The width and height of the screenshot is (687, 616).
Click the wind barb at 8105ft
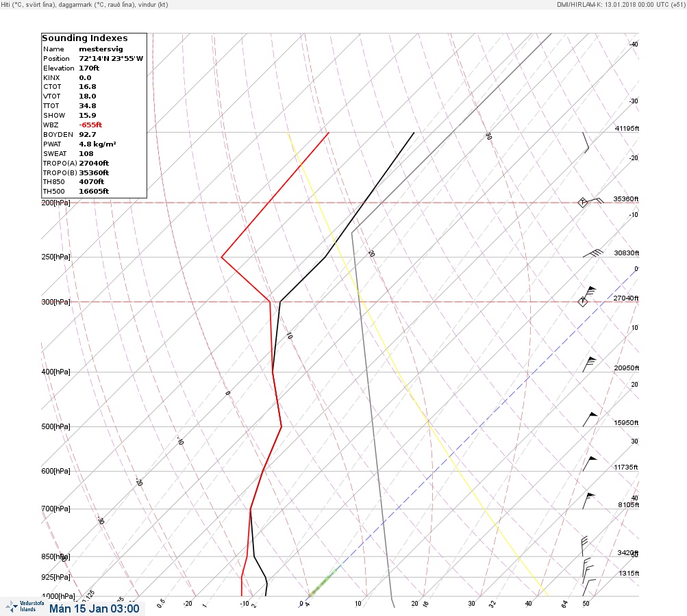pyautogui.click(x=588, y=501)
